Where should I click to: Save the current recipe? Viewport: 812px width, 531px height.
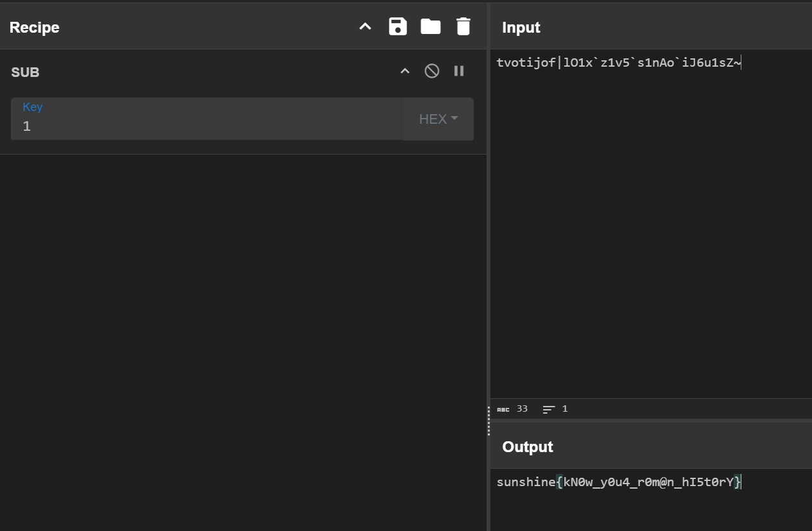pyautogui.click(x=398, y=27)
